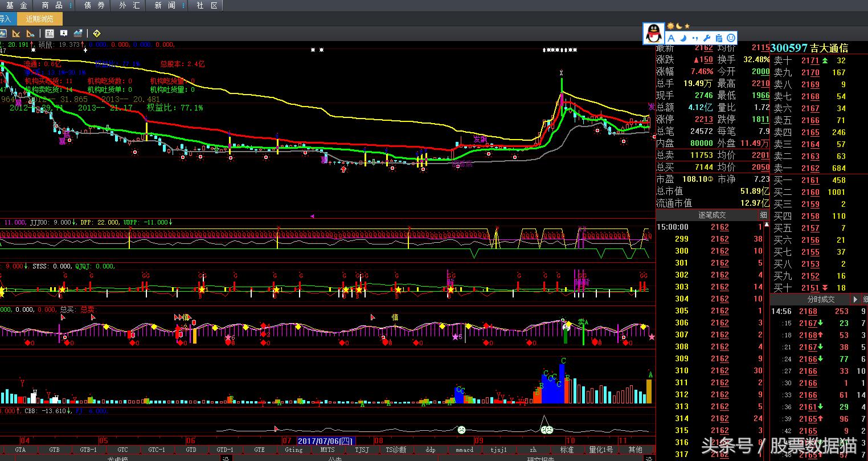Image resolution: width=868 pixels, height=461 pixels.
Task: Select the GTB indicator tab
Action: click(x=54, y=450)
